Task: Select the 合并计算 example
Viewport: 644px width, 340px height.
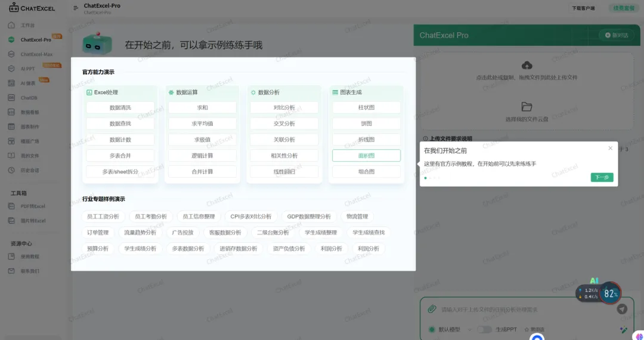Action: (203, 172)
